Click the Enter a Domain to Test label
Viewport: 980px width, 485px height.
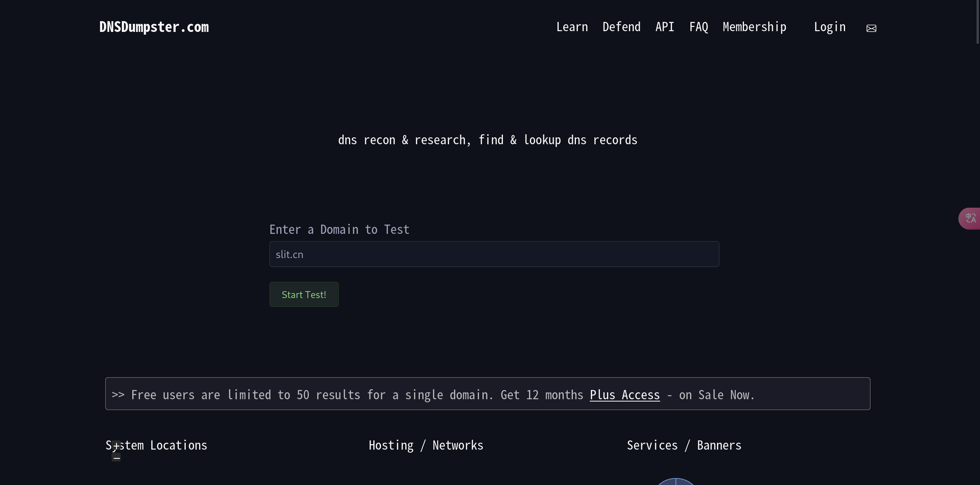click(x=339, y=230)
